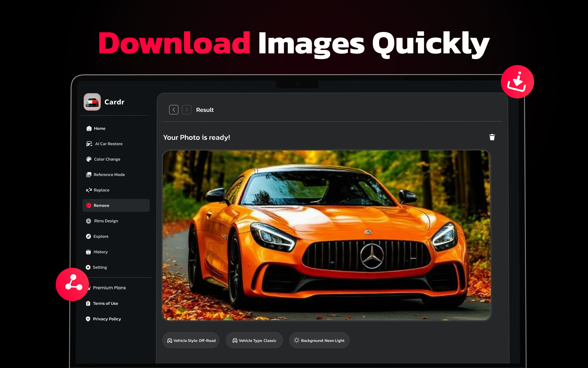The image size is (588, 368).
Task: Select the Remove menu item
Action: point(116,205)
